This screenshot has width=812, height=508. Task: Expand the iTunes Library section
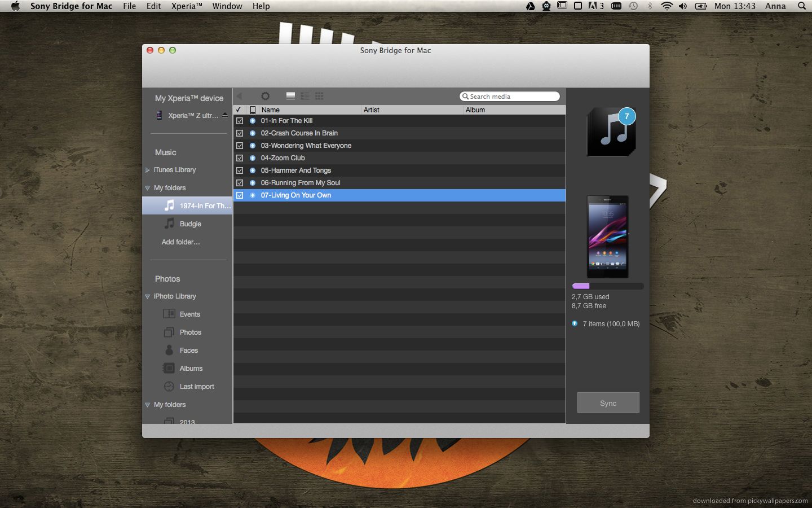(147, 170)
